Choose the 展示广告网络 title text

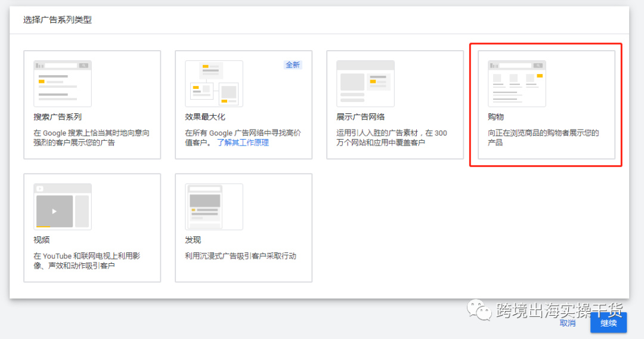(x=360, y=117)
